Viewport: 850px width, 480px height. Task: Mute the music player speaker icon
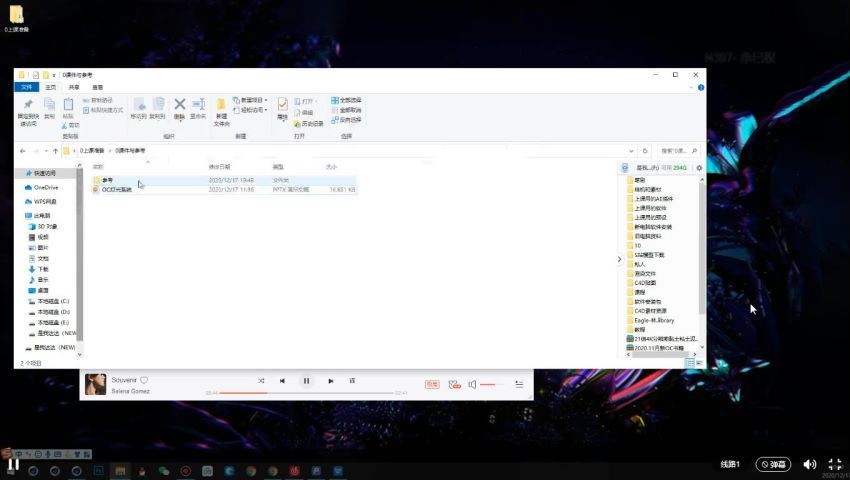[x=472, y=385]
